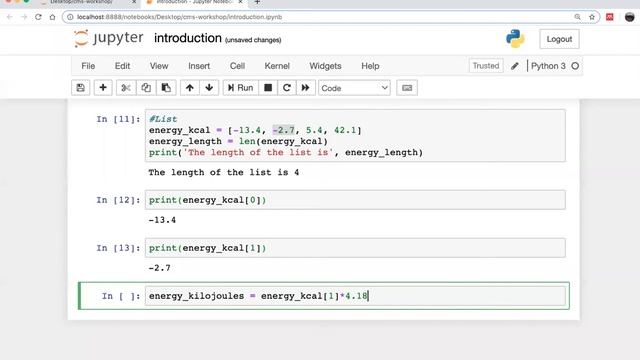Bookmark this page with the star icon

pos(592,17)
